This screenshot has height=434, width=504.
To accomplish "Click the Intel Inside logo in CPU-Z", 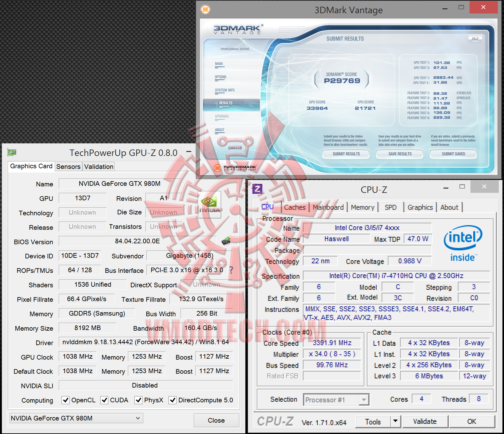I will tap(463, 243).
